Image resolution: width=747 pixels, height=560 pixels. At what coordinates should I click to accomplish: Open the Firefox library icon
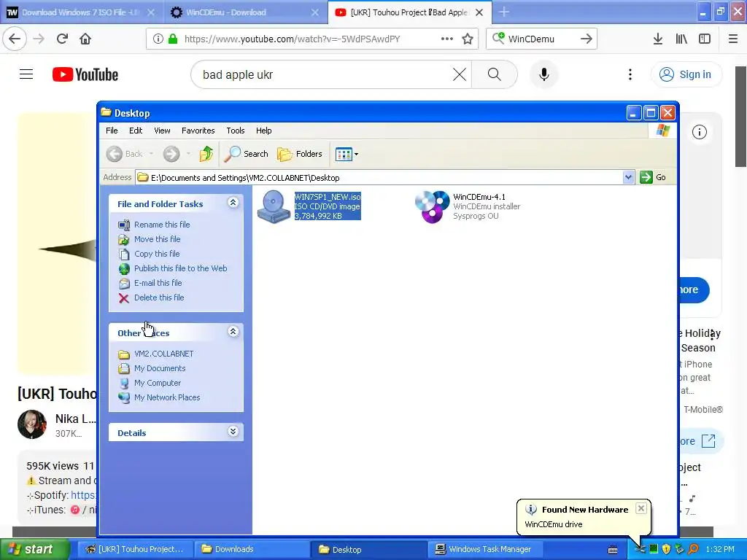(x=681, y=39)
